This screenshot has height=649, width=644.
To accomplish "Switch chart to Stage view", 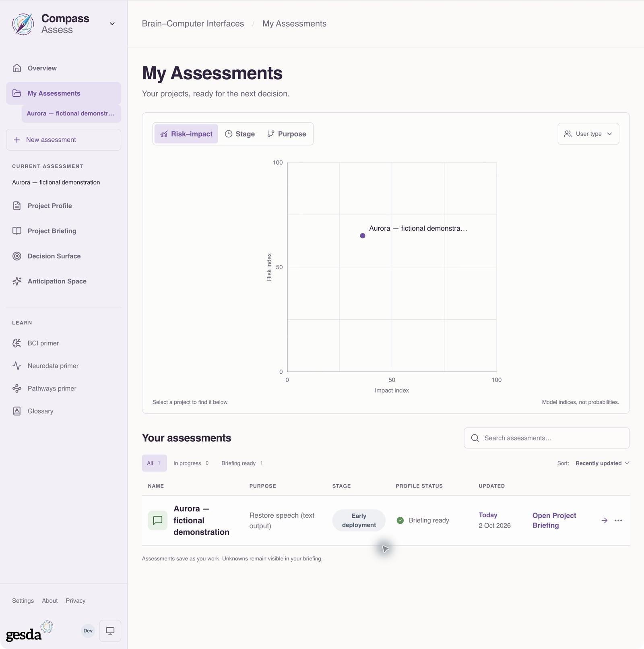I will [240, 134].
